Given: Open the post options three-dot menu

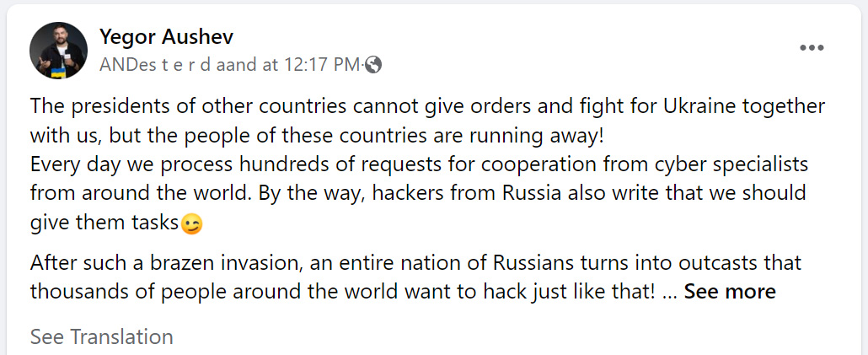Looking at the screenshot, I should click(812, 48).
